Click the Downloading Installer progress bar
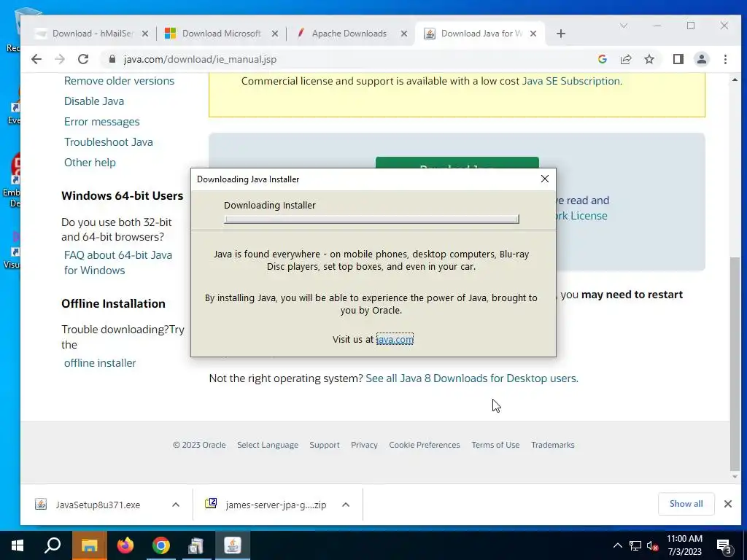This screenshot has width=747, height=560. pos(371,219)
